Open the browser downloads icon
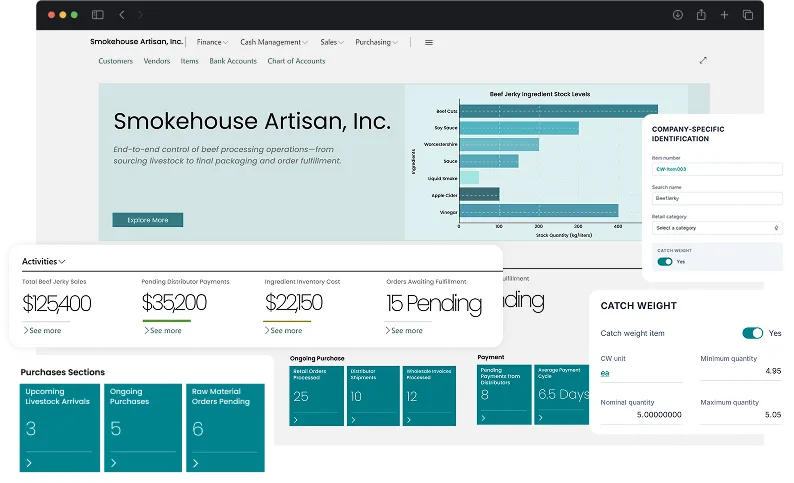794x483 pixels. coord(678,15)
